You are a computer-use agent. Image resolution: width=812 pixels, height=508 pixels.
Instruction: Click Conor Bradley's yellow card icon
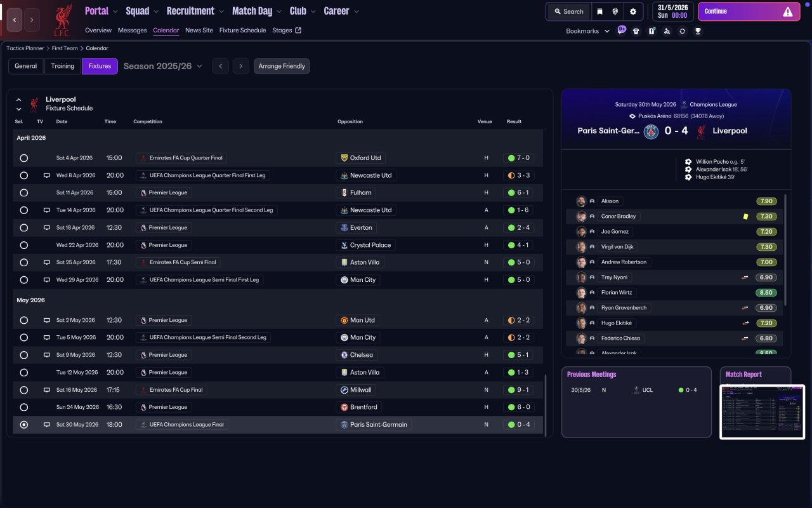point(745,217)
